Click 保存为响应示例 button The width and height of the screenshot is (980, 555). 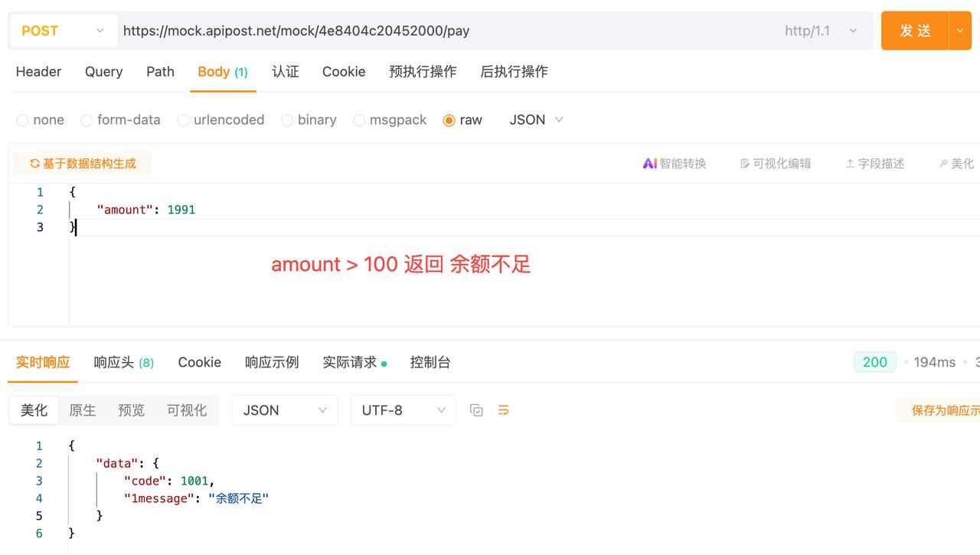[945, 410]
